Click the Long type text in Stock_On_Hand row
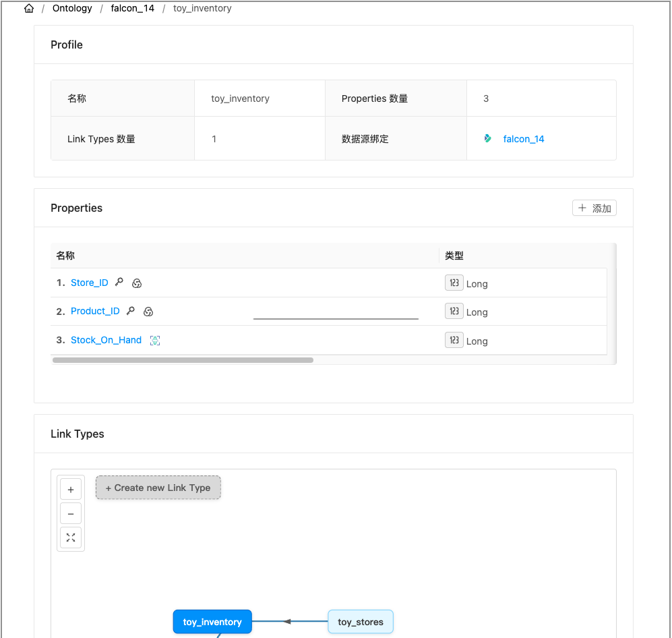This screenshot has height=638, width=672. click(477, 341)
